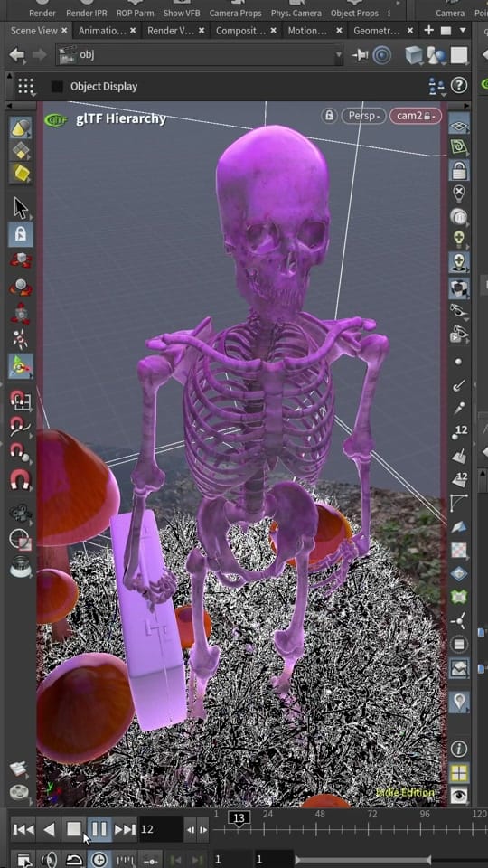Switch to the Render View tab
This screenshot has width=488, height=868.
(x=171, y=31)
